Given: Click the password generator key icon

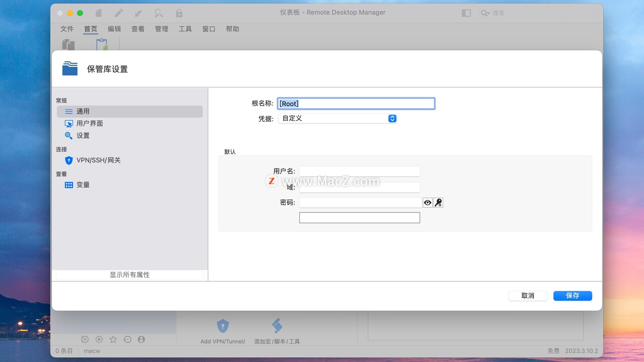Looking at the screenshot, I should (x=438, y=202).
